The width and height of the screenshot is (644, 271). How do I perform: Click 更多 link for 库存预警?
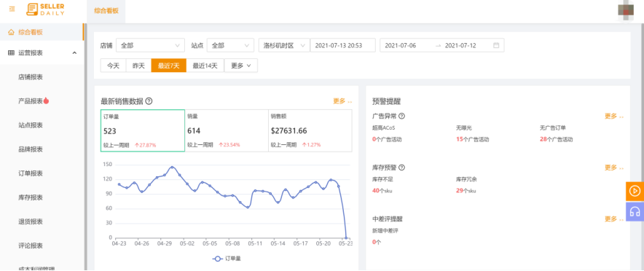point(613,168)
